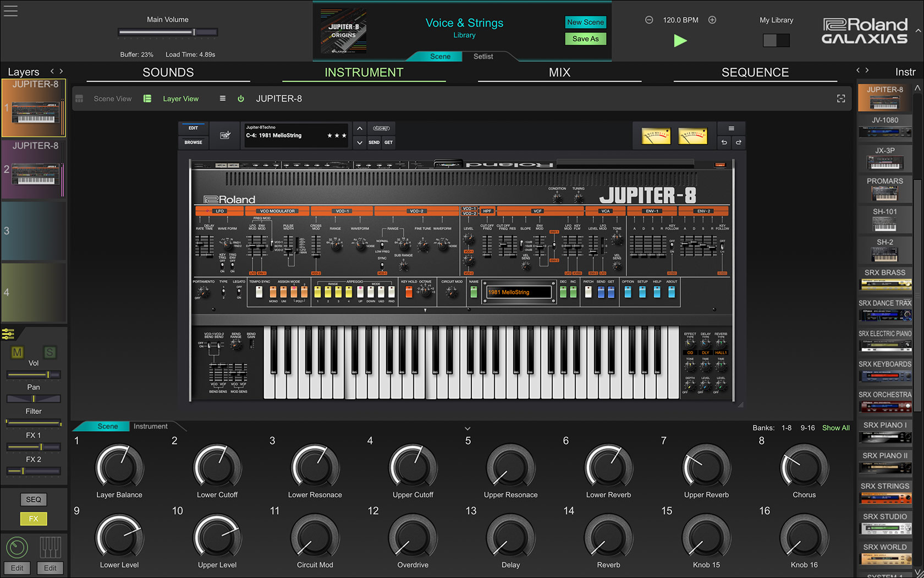Click the Save As button

tap(585, 39)
